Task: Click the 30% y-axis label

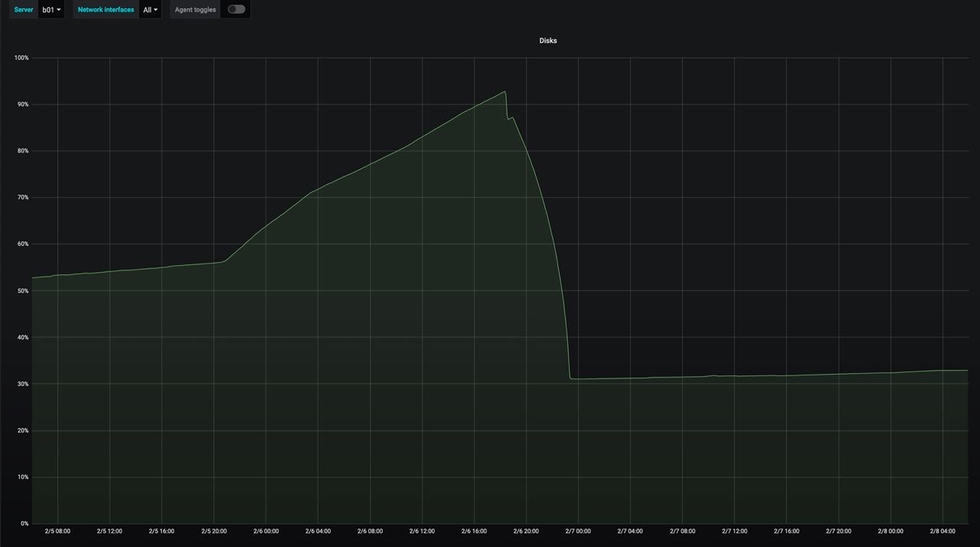Action: [22, 384]
